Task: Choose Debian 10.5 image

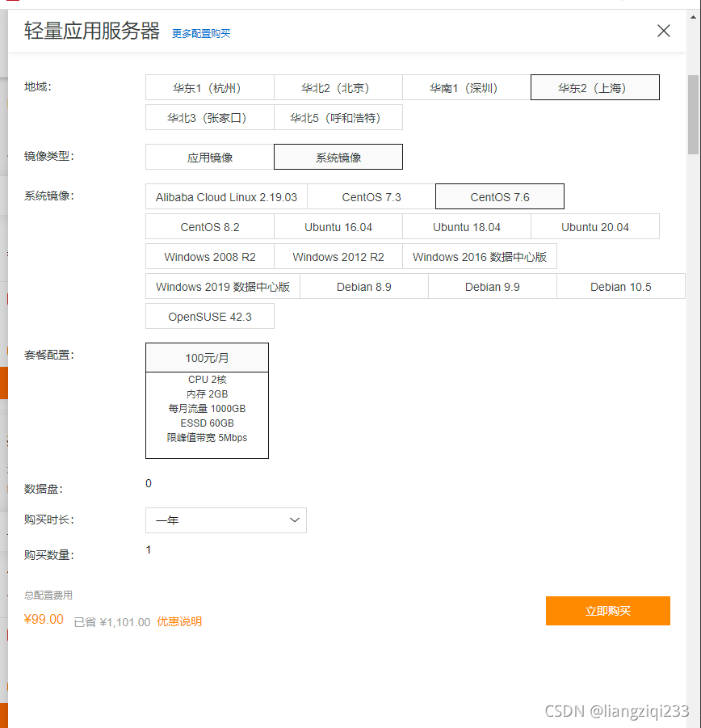Action: click(621, 287)
